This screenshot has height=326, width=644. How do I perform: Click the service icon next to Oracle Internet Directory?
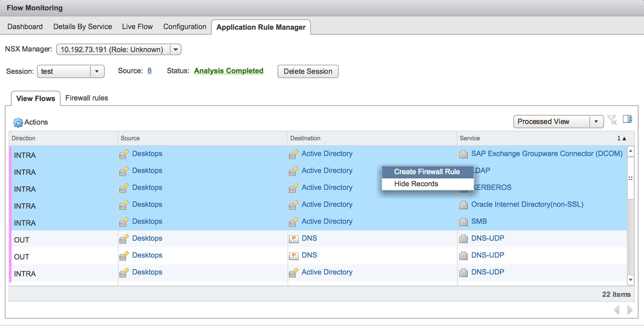click(463, 204)
